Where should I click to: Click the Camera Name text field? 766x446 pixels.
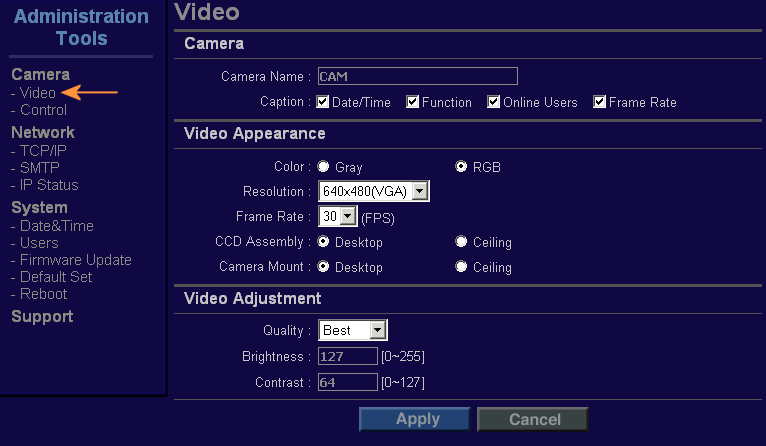[x=418, y=76]
